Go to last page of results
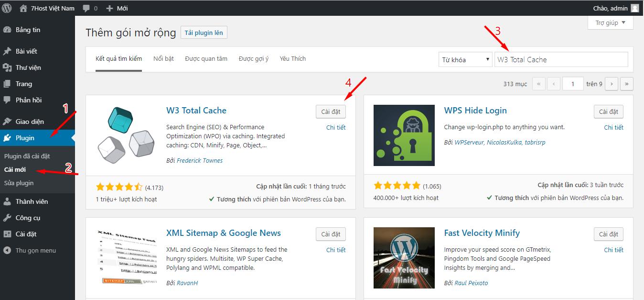Viewport: 644px width, 300px height. click(x=627, y=84)
